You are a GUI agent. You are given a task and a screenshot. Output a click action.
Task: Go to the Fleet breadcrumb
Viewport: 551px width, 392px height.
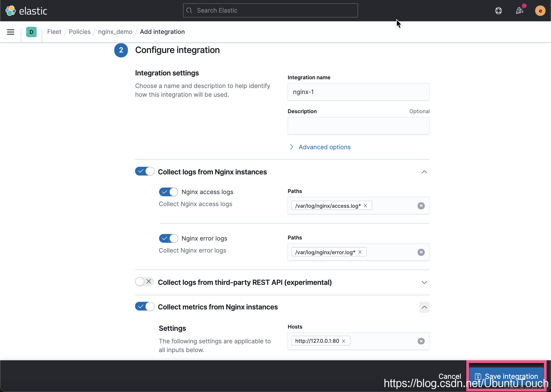tap(54, 32)
